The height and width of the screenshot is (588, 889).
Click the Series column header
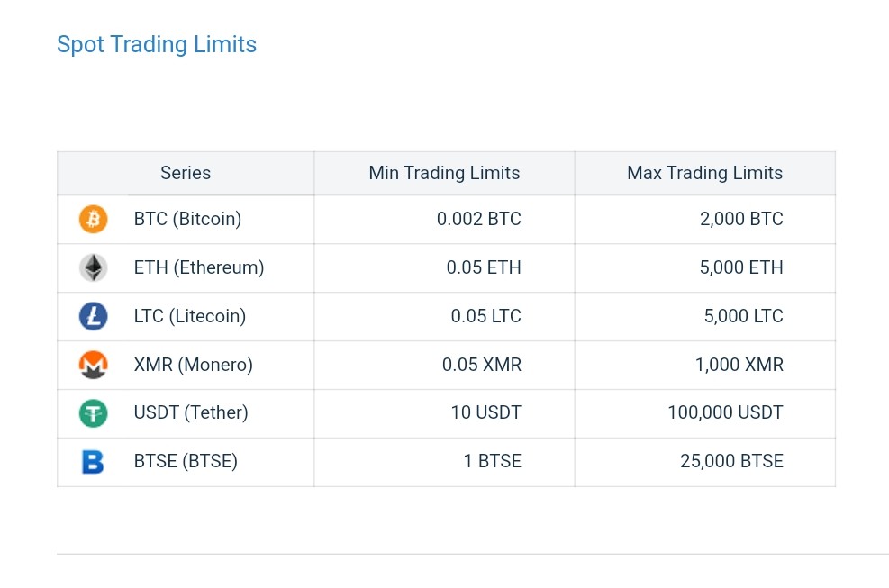(x=186, y=173)
